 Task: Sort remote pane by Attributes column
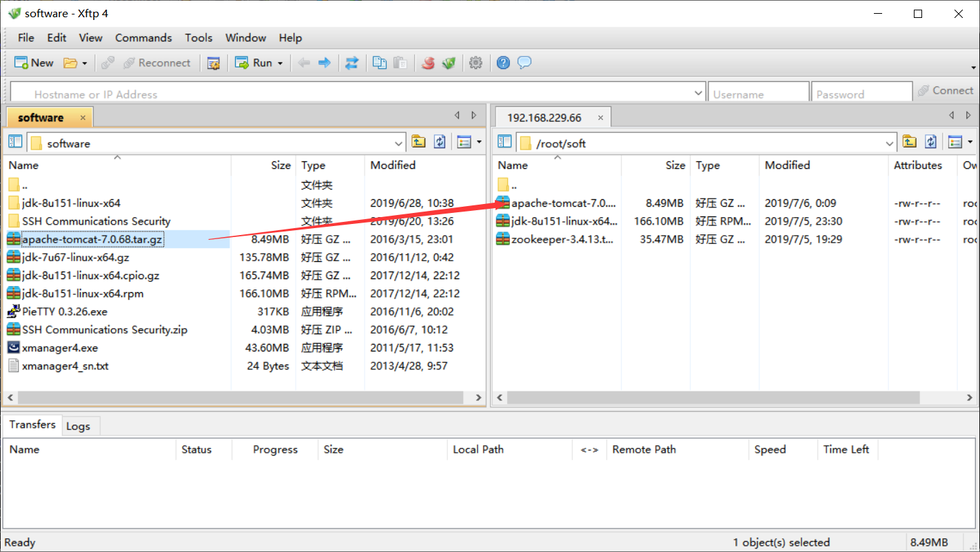(x=918, y=165)
